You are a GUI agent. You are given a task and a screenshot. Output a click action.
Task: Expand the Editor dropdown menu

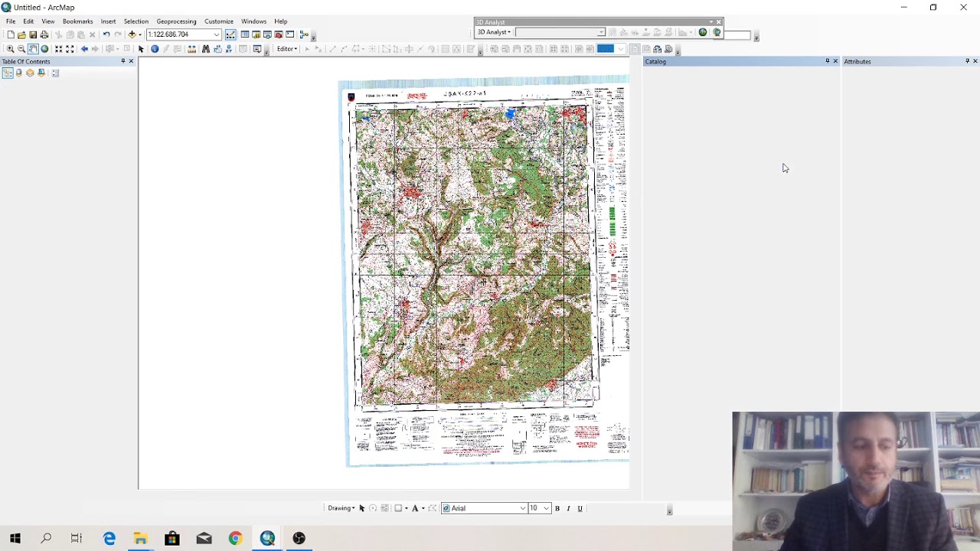286,49
